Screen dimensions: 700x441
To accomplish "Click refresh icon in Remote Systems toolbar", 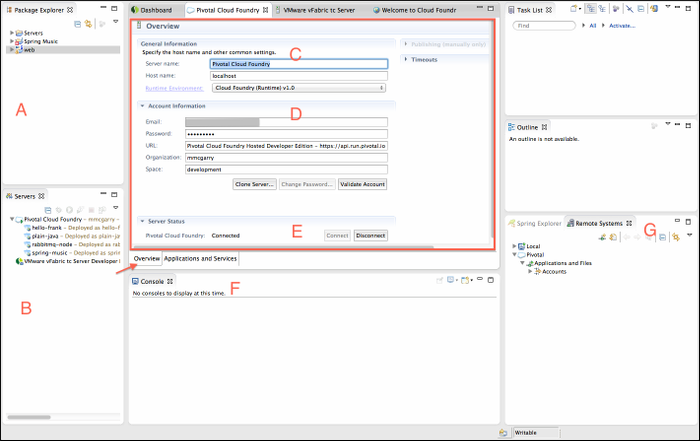I will pyautogui.click(x=613, y=237).
